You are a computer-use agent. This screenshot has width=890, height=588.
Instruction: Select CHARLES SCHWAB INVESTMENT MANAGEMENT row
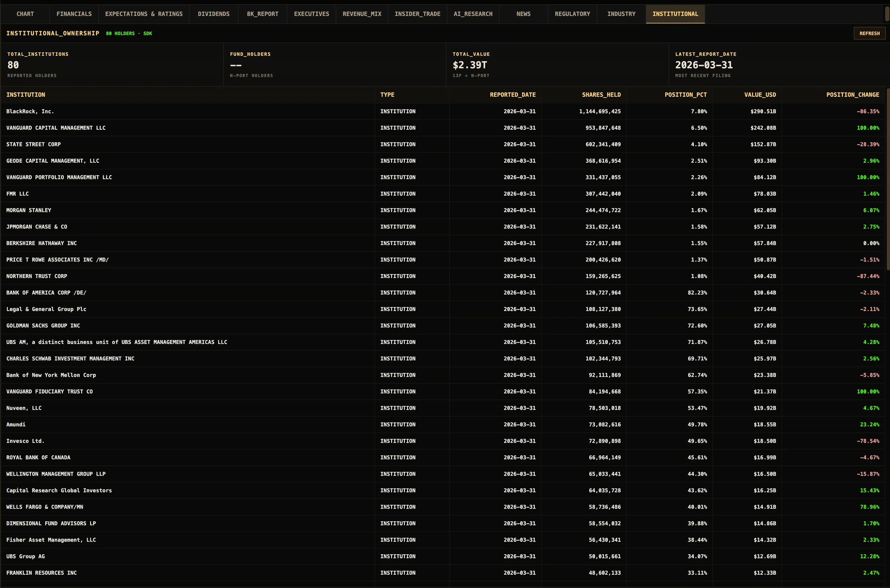[x=443, y=359]
